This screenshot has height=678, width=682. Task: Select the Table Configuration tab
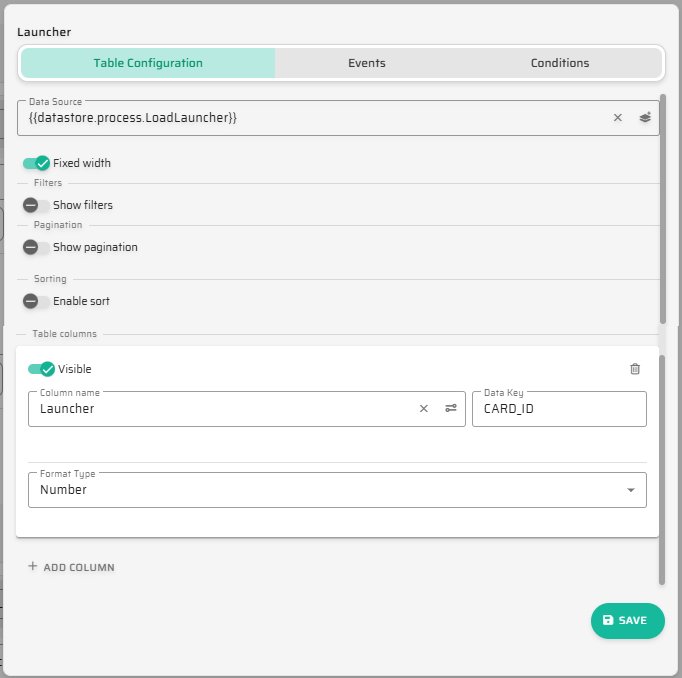point(148,63)
